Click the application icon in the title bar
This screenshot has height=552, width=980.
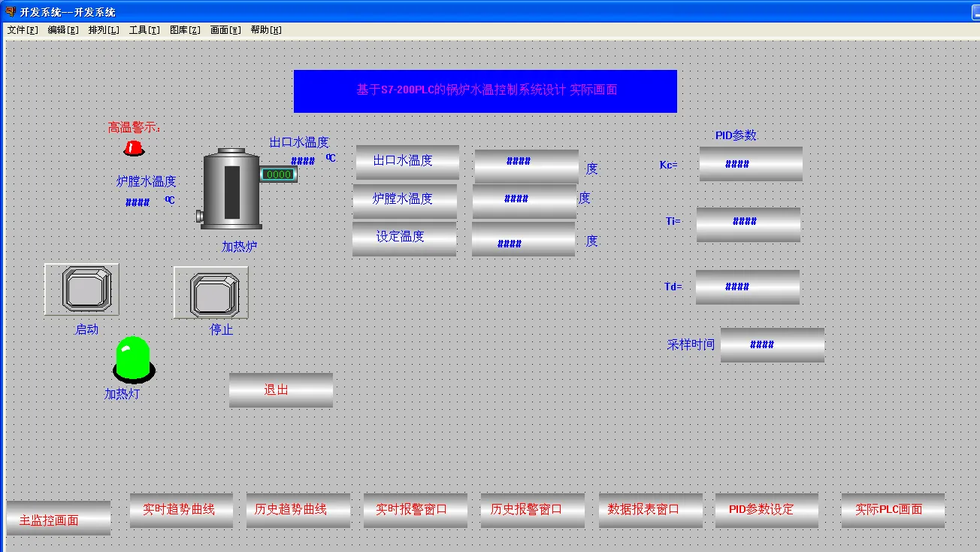coord(11,12)
